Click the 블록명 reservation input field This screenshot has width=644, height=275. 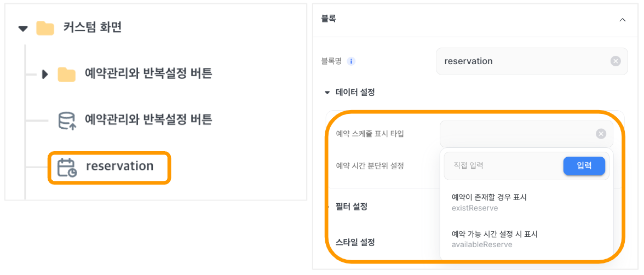[532, 61]
